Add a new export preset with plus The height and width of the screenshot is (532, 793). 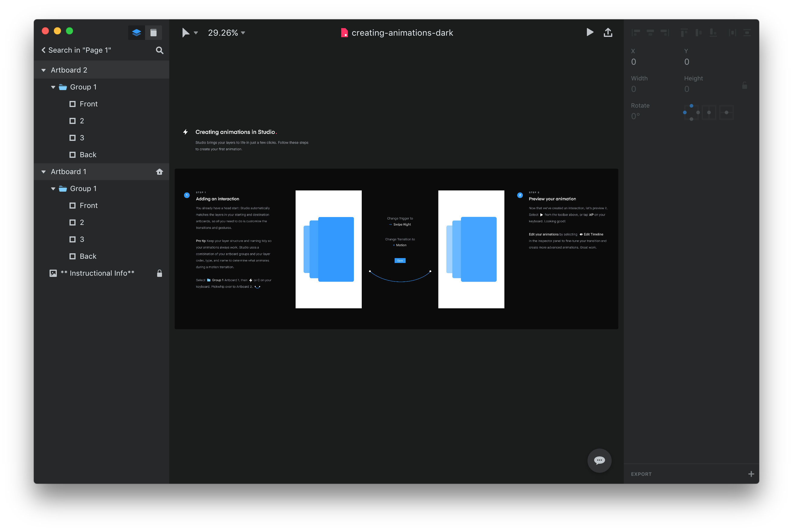[752, 474]
